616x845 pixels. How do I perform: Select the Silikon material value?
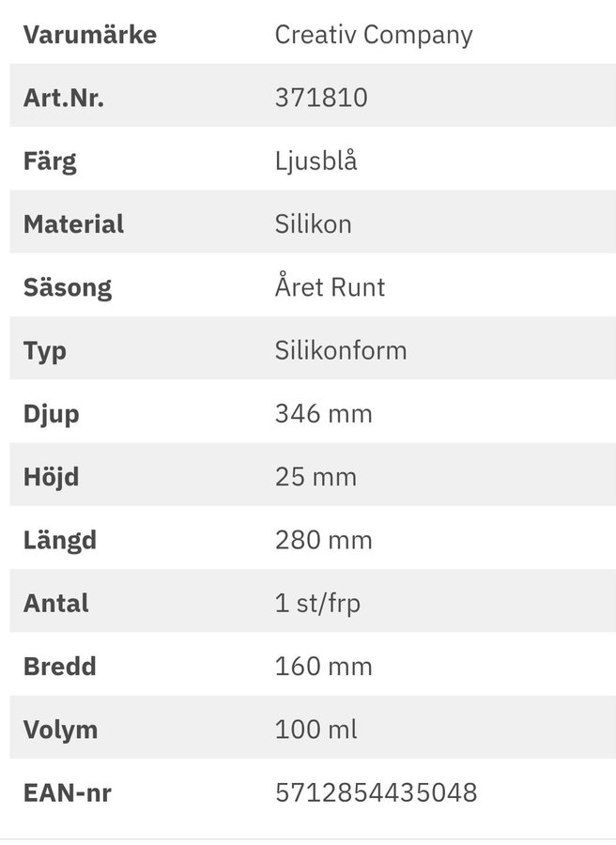point(313,224)
